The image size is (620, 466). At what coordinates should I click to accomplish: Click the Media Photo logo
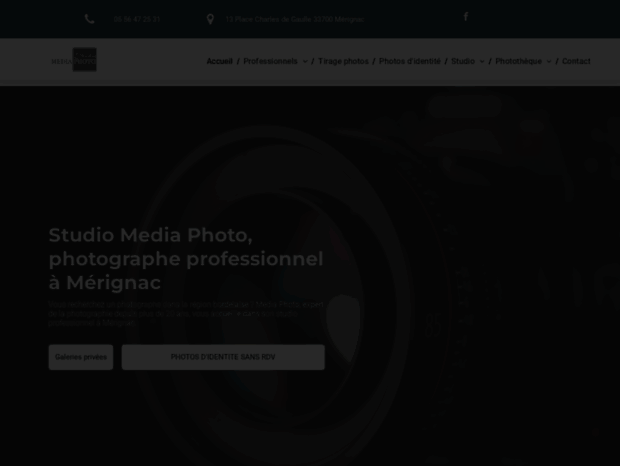(x=74, y=60)
